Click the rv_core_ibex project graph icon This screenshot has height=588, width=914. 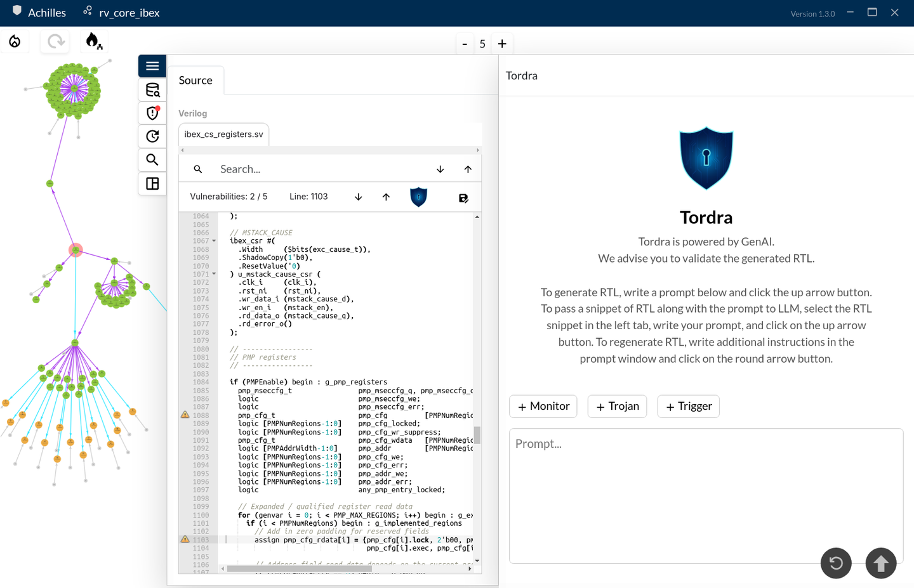[x=88, y=11]
